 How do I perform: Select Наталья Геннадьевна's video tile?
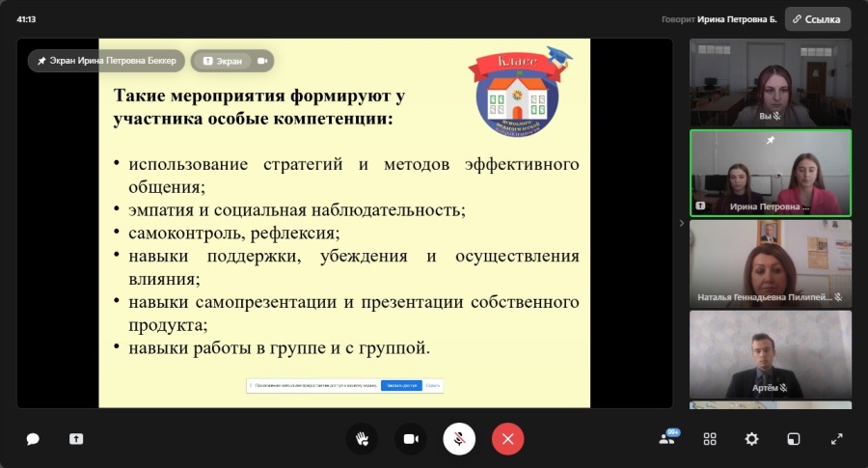tap(770, 262)
